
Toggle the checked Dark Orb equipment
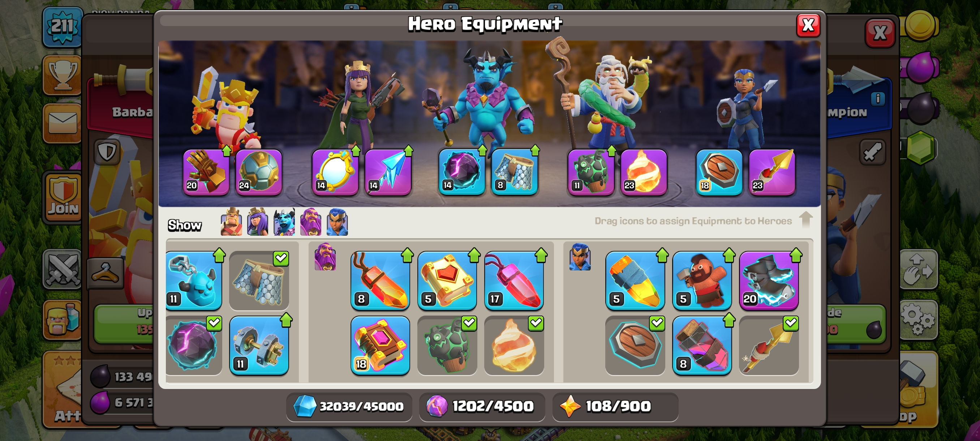tap(194, 346)
